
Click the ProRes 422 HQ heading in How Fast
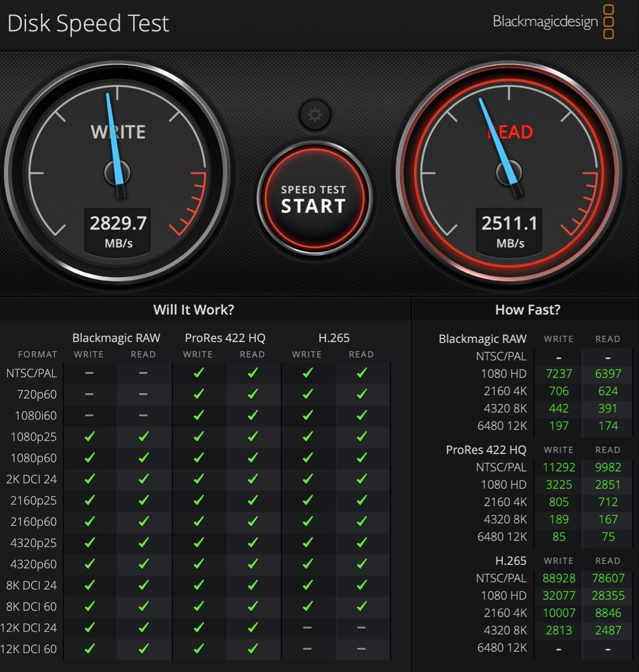tap(486, 450)
